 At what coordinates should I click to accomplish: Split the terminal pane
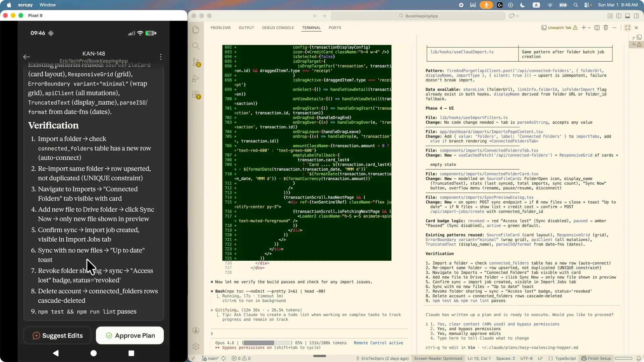597,27
